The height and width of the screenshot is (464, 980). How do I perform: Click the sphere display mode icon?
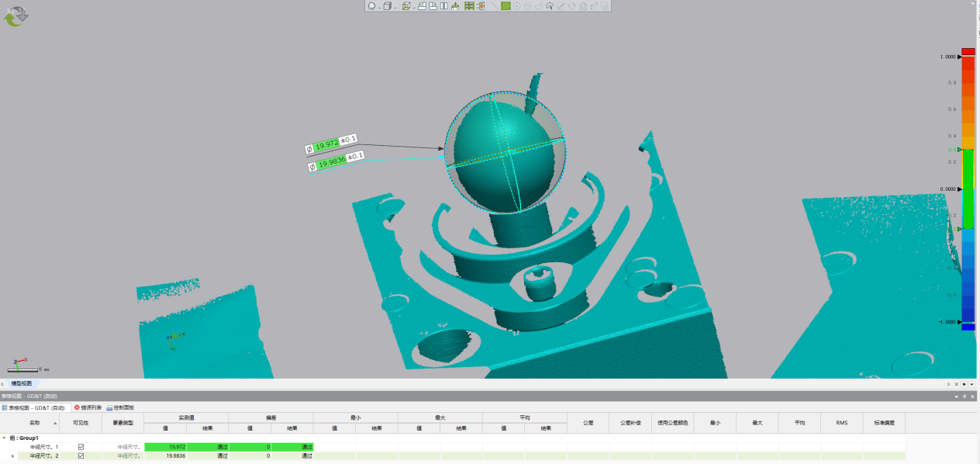tap(371, 6)
